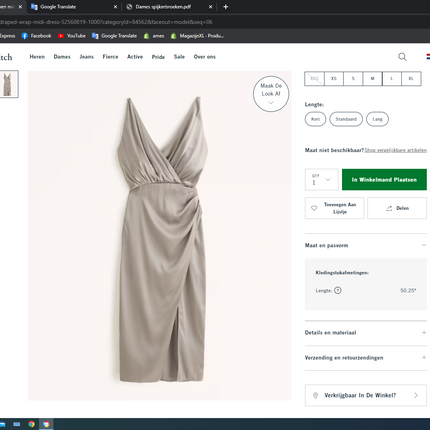Click the location pin icon for store availability

(x=315, y=395)
